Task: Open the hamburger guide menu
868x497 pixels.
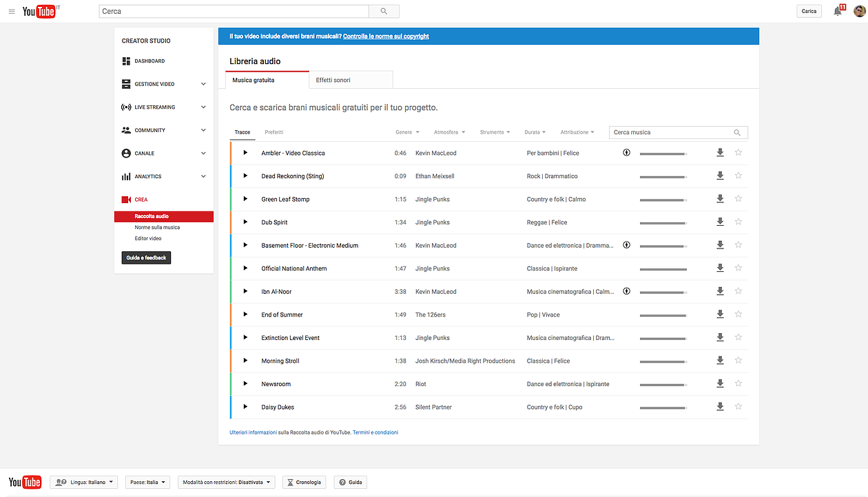Action: pos(12,12)
